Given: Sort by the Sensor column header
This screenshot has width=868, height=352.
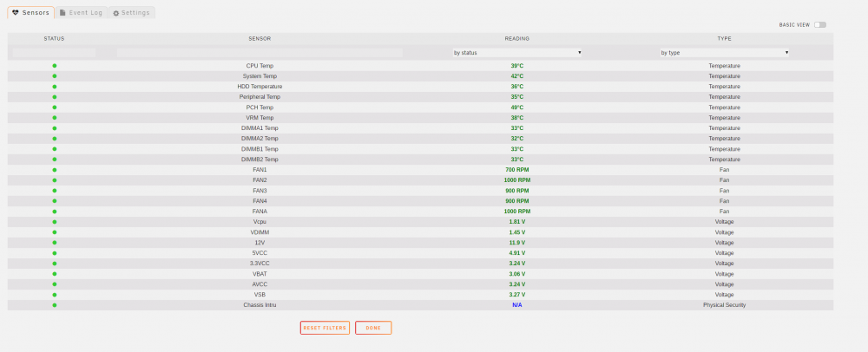Looking at the screenshot, I should click(x=260, y=39).
